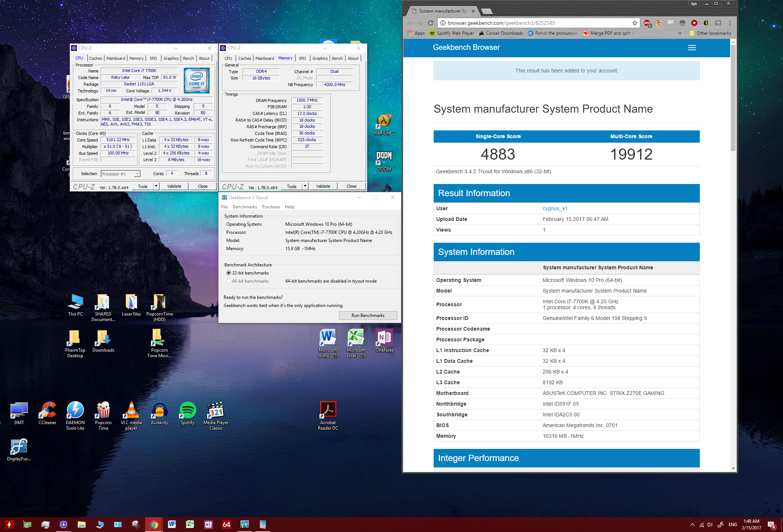Open the Apps bookmarks shortcut
Screen dimensions: 783x532
[416, 33]
